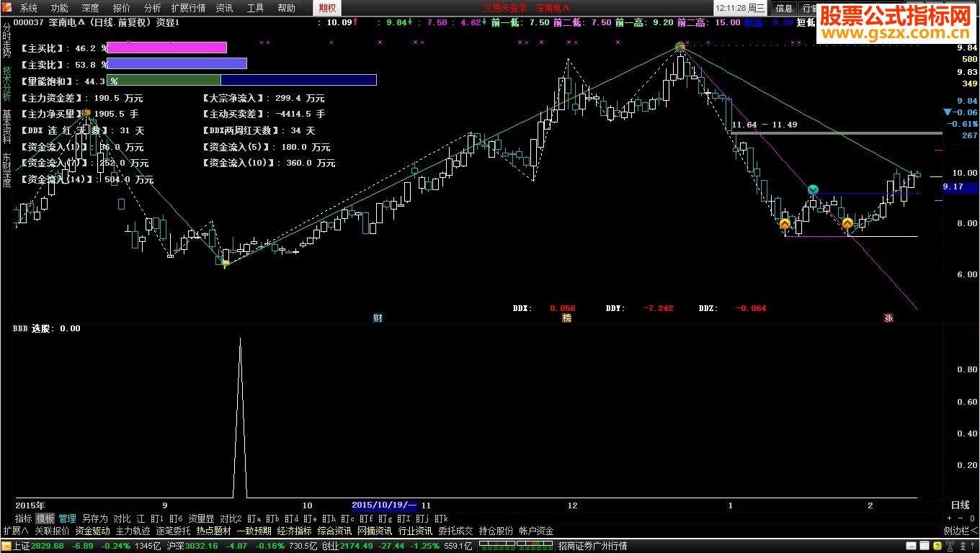Screen dimensions: 980x553
Task: Click the 创业 index value 2174.49
Action: tap(358, 546)
